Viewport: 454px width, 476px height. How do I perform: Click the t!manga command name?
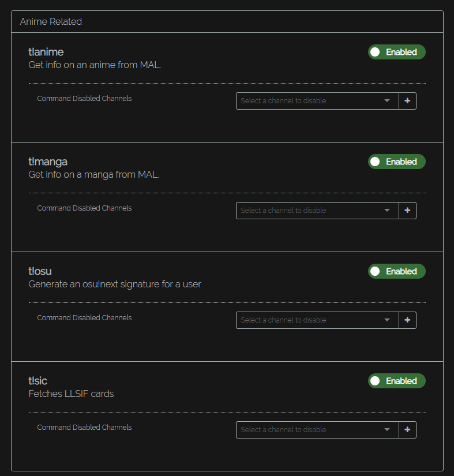(48, 162)
